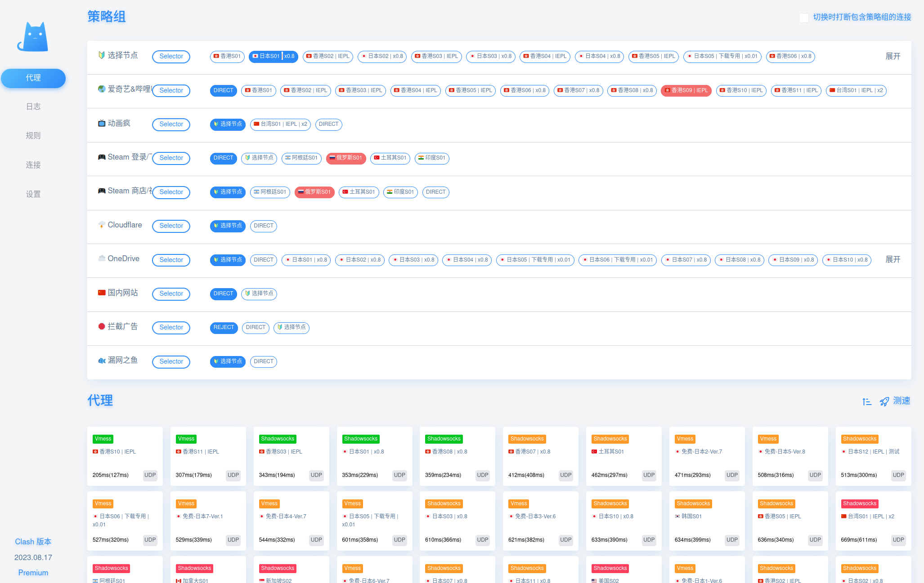Click the 测速 speed test link
The height and width of the screenshot is (583, 924).
[902, 401]
